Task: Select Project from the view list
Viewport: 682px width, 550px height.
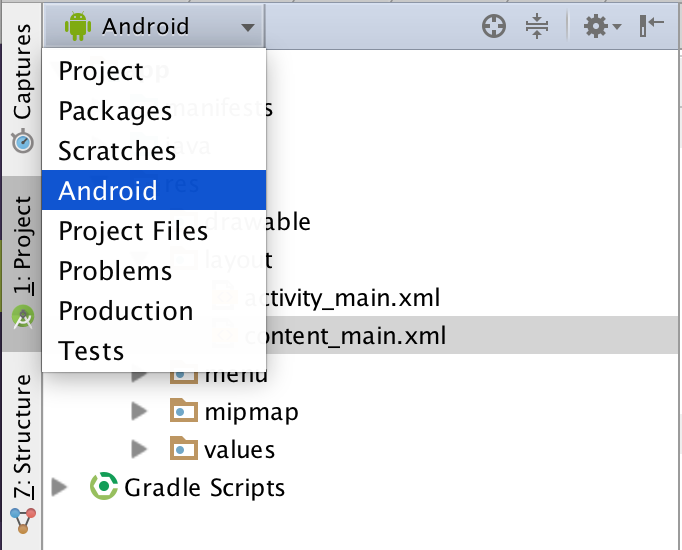Action: (x=101, y=71)
